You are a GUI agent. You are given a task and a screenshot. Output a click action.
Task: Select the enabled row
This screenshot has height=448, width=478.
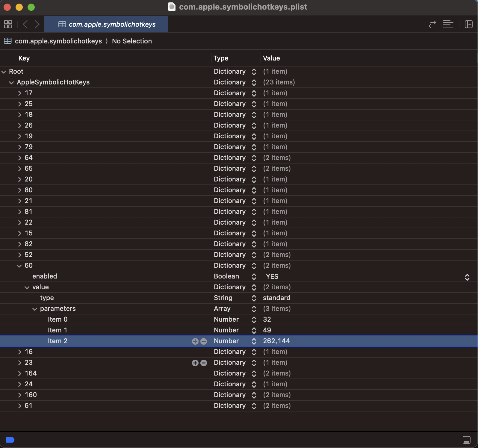click(x=239, y=276)
